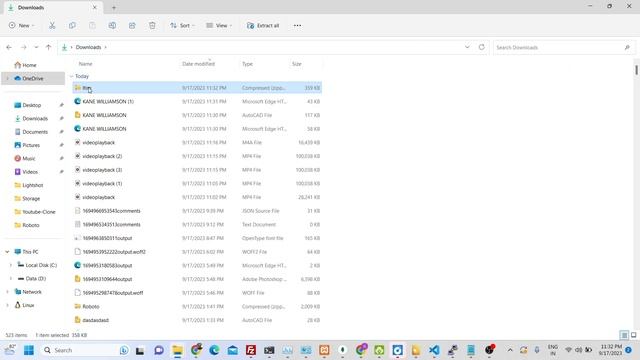Switch to large thumbnails view icon
This screenshot has width=640, height=360.
coord(633,335)
